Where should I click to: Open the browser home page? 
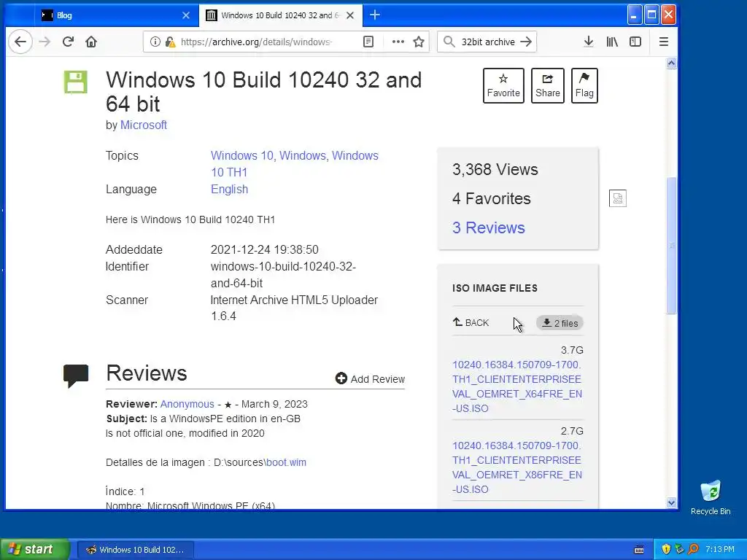point(91,42)
